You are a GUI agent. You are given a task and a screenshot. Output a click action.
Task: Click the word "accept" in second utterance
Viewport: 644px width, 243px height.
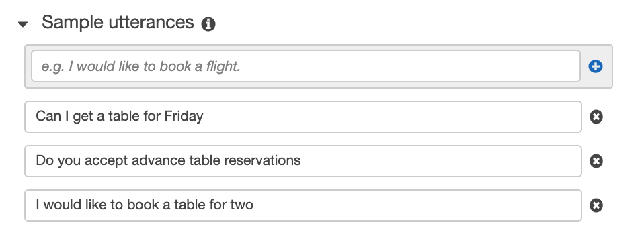pyautogui.click(x=107, y=162)
